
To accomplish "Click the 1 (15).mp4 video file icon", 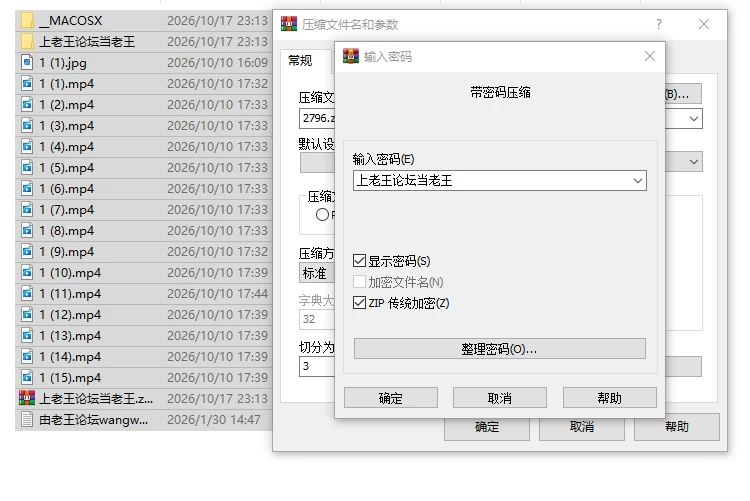I will tap(27, 378).
